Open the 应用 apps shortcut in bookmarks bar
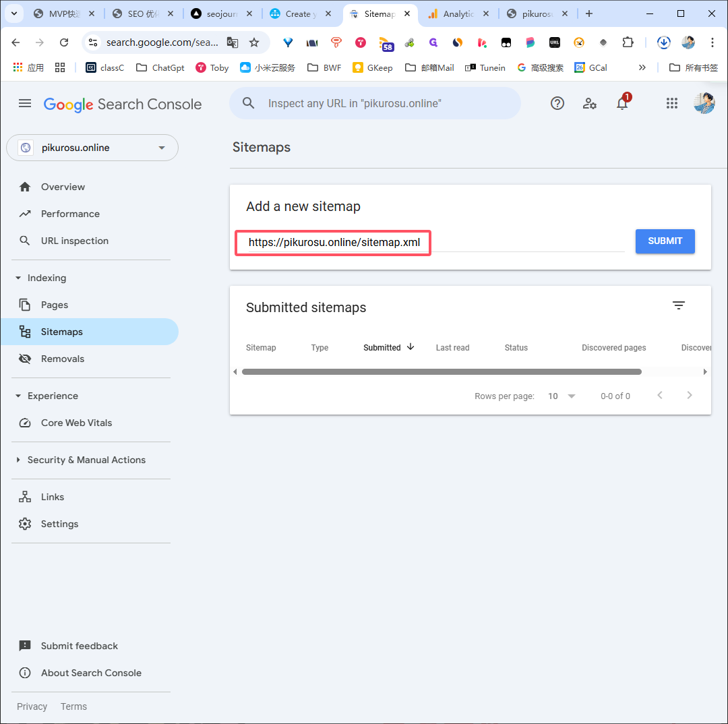728x724 pixels. click(x=28, y=68)
